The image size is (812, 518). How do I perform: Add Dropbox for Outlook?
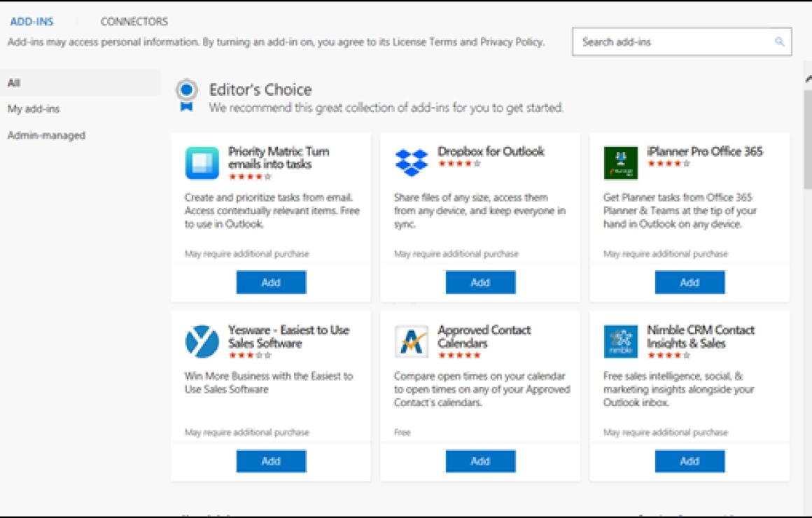click(481, 282)
